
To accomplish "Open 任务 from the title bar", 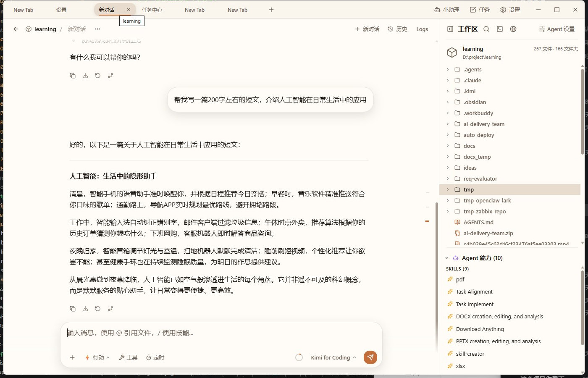I will pyautogui.click(x=480, y=10).
